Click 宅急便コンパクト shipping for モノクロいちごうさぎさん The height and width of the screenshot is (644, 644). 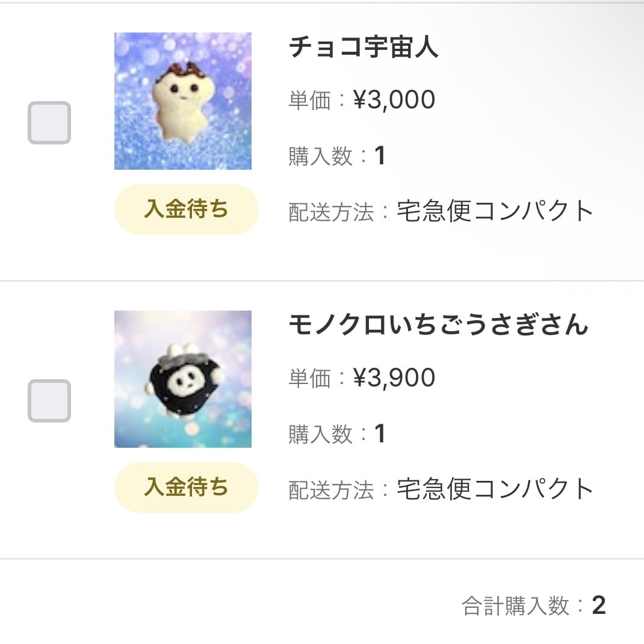(x=495, y=489)
